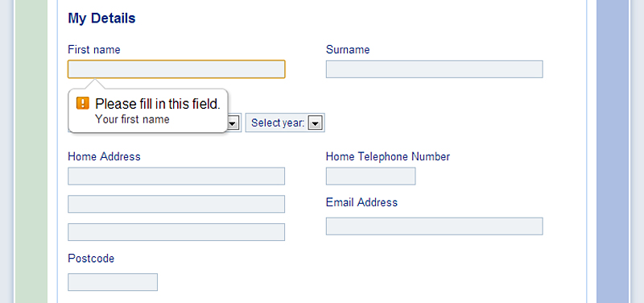644x303 pixels.
Task: Click the "Please fill in this field." message
Action: [158, 104]
